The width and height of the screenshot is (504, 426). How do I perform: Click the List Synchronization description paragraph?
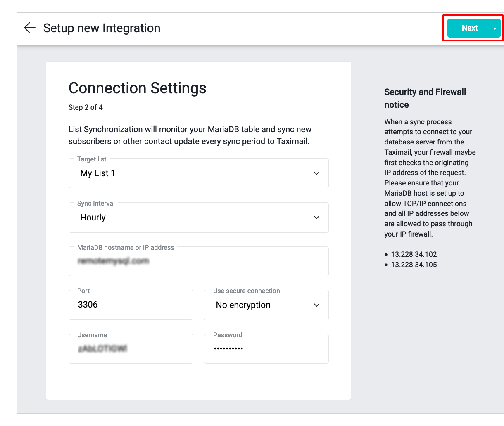coord(190,135)
